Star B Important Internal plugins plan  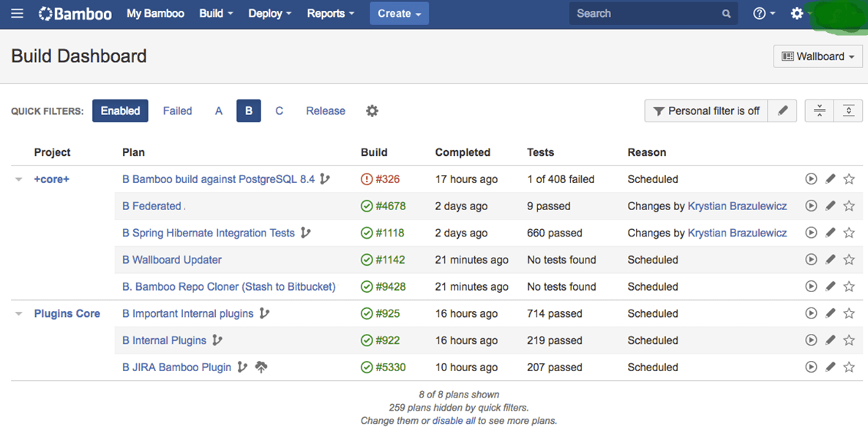pos(849,313)
